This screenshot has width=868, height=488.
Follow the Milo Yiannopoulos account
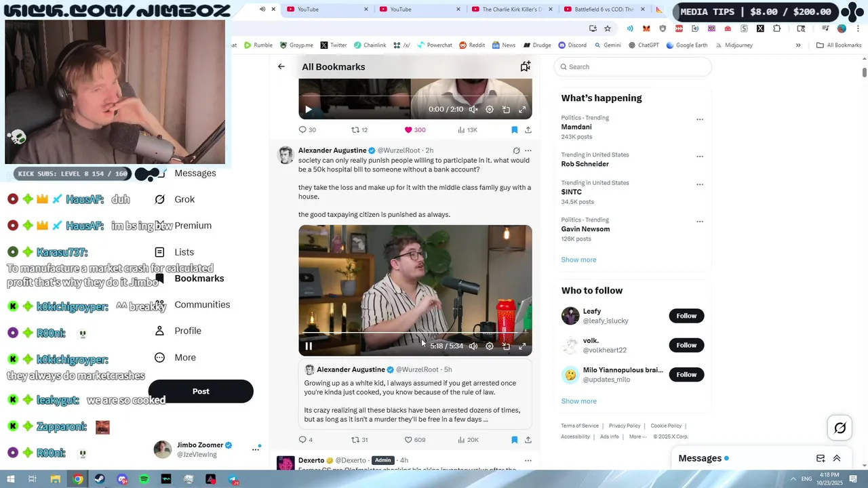[686, 374]
